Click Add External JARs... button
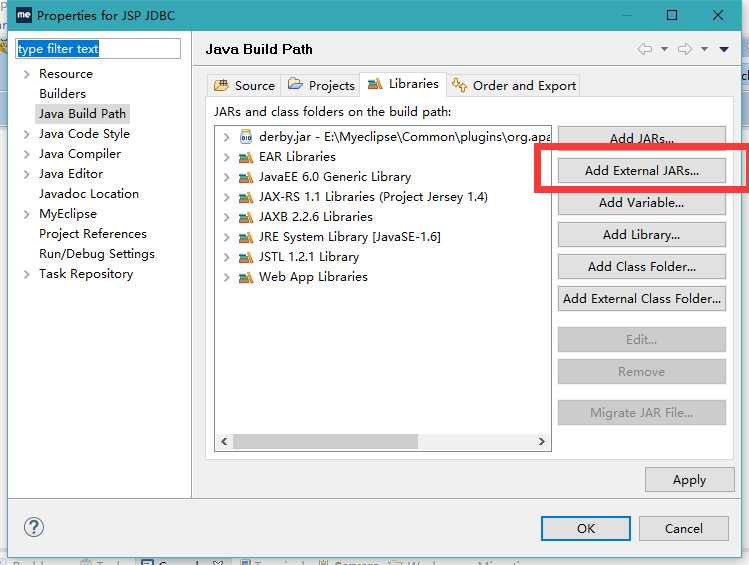 [642, 171]
